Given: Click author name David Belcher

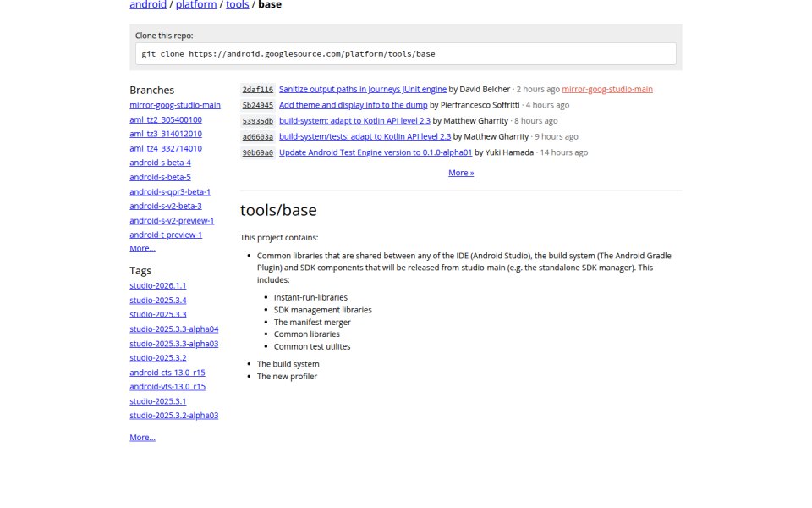Looking at the screenshot, I should click(485, 89).
